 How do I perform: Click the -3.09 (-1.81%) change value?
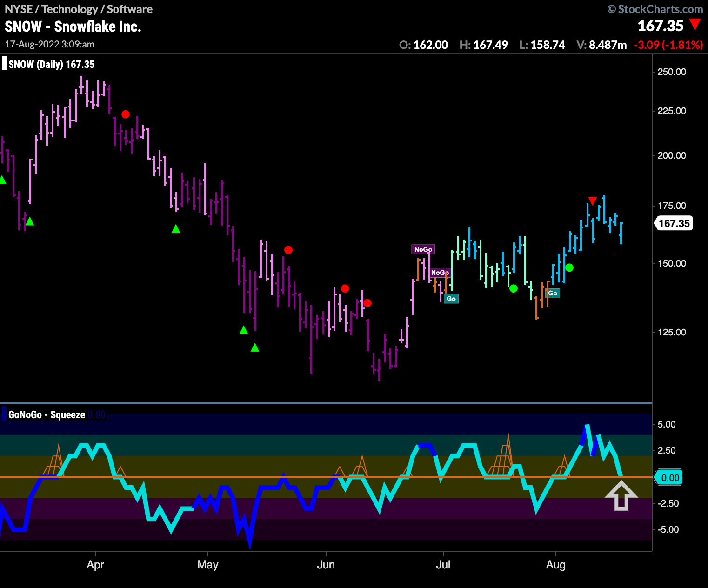[x=668, y=45]
